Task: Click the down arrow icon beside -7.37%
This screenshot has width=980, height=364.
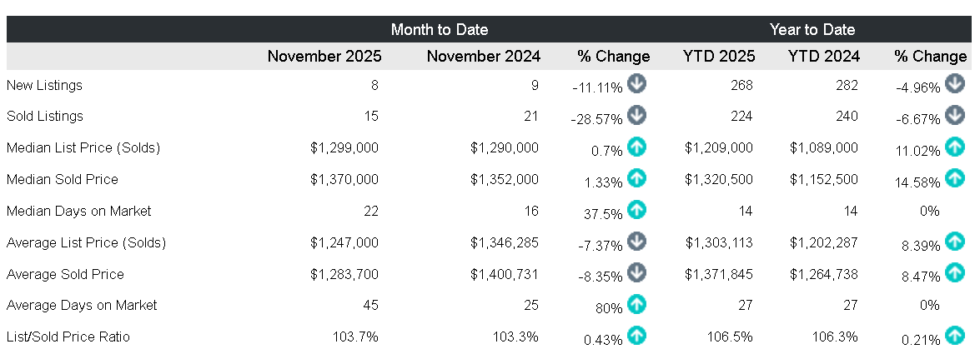Action: click(x=637, y=242)
